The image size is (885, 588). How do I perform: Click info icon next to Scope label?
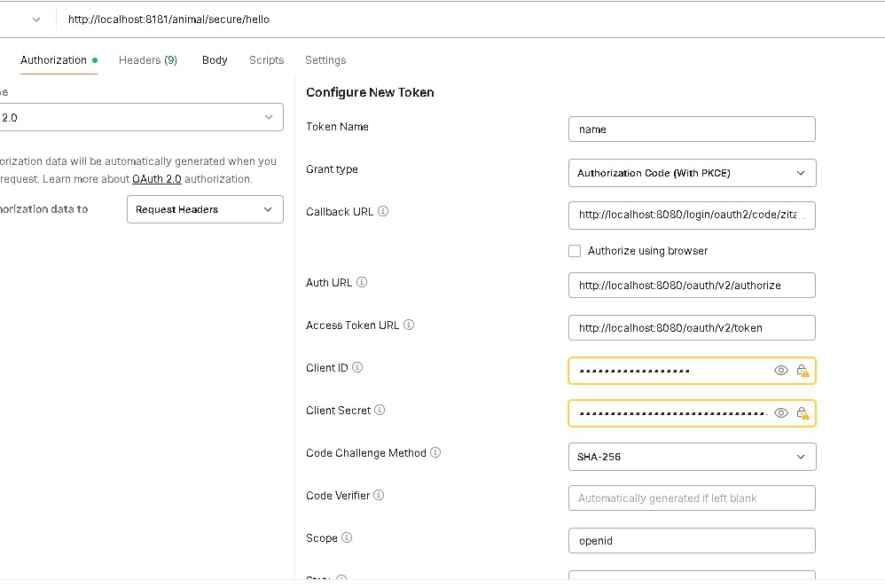[x=347, y=538]
